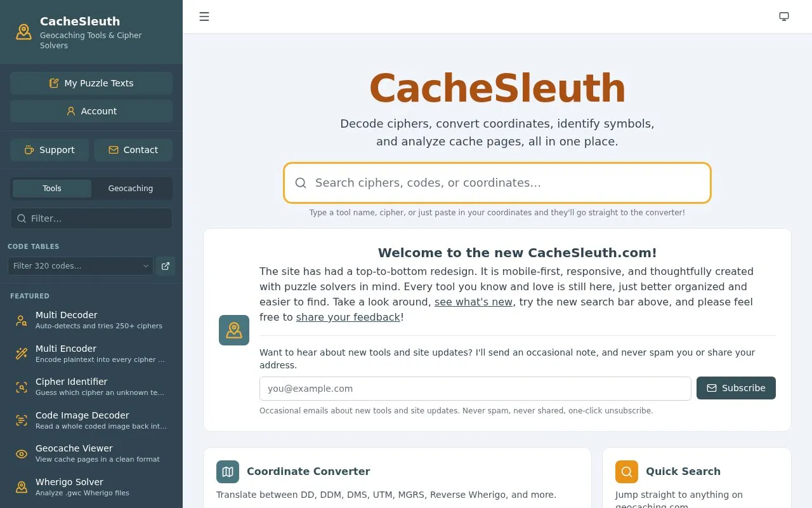Subscribe to email updates
The height and width of the screenshot is (508, 812).
pos(736,388)
